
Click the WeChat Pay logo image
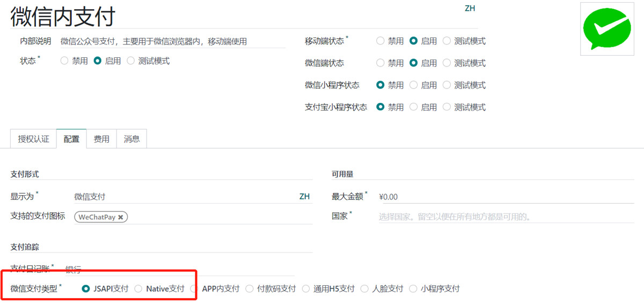click(x=608, y=29)
